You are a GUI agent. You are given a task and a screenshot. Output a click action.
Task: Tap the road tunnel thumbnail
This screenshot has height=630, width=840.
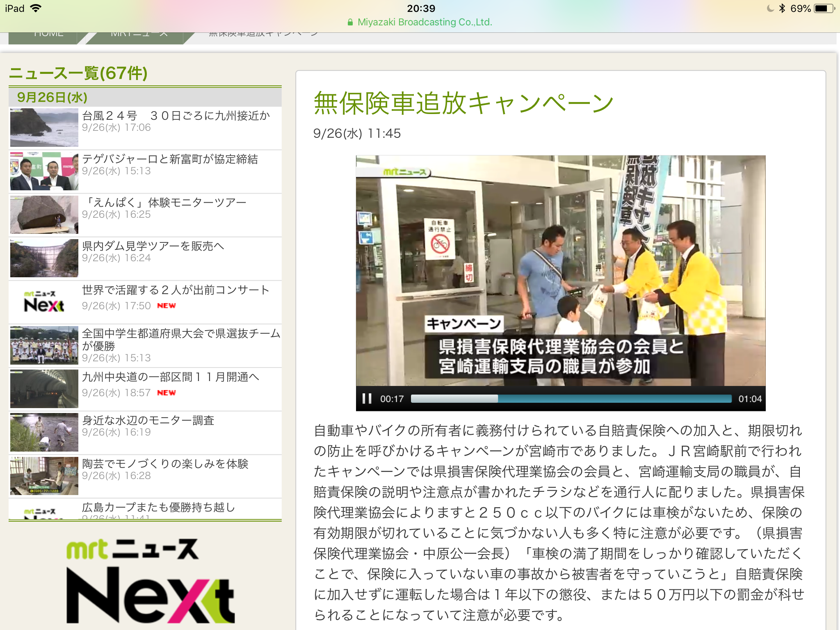44,389
